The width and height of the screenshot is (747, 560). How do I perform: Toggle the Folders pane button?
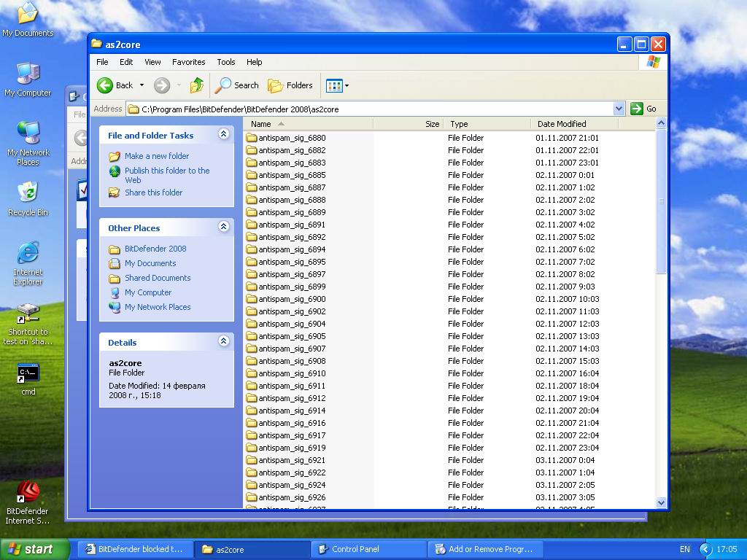click(290, 85)
